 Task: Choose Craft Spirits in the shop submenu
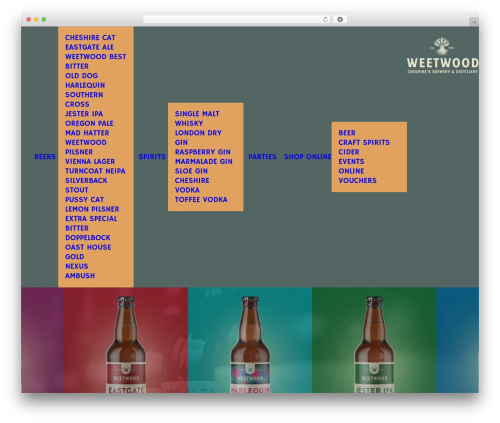tap(364, 142)
